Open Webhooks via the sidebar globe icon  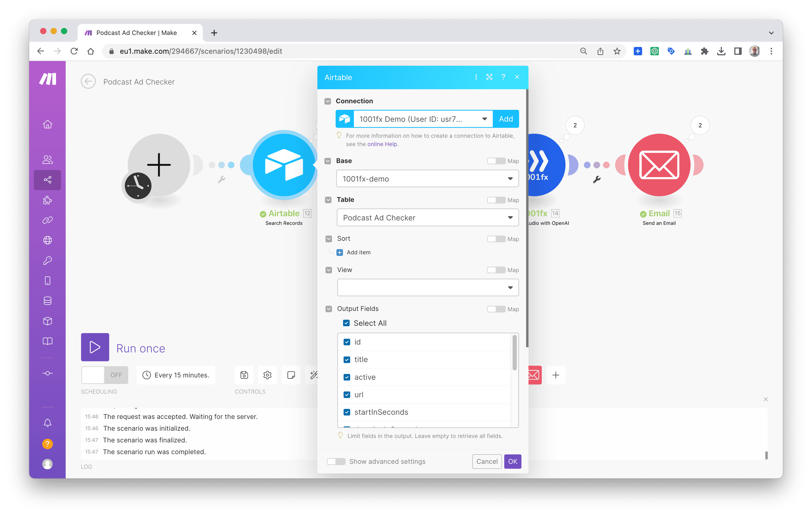click(47, 240)
